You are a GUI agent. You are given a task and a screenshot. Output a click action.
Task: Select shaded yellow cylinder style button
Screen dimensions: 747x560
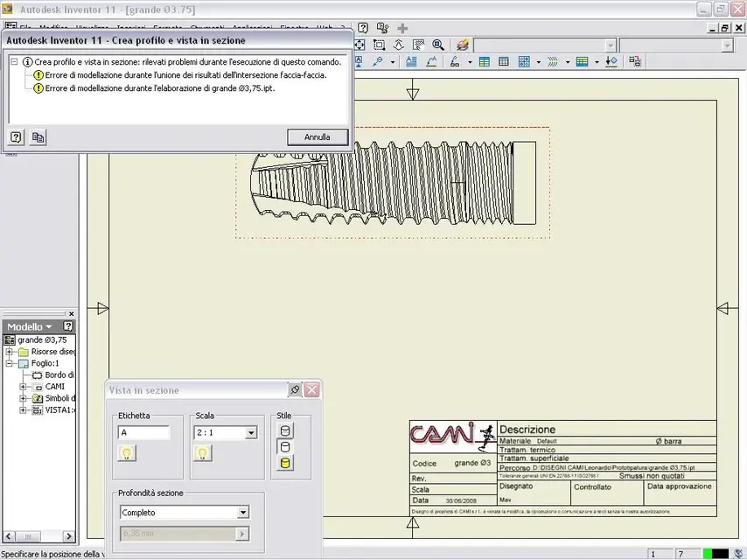coord(285,463)
